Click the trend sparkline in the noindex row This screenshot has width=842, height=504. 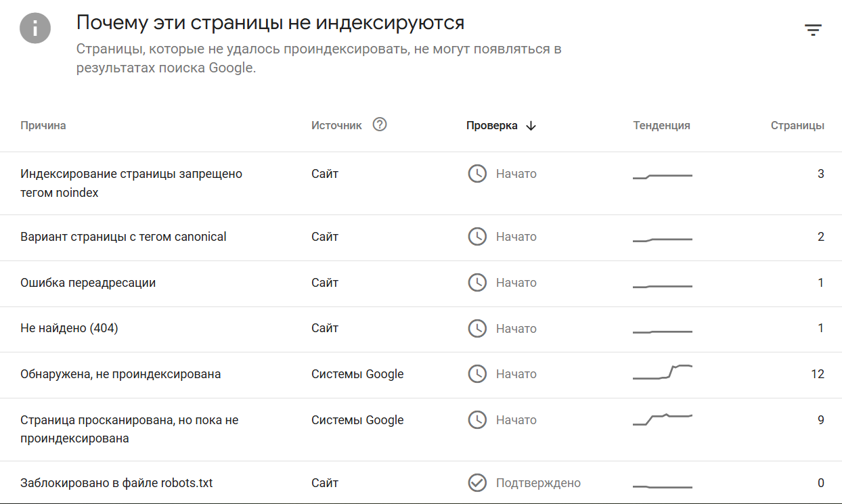pyautogui.click(x=663, y=177)
